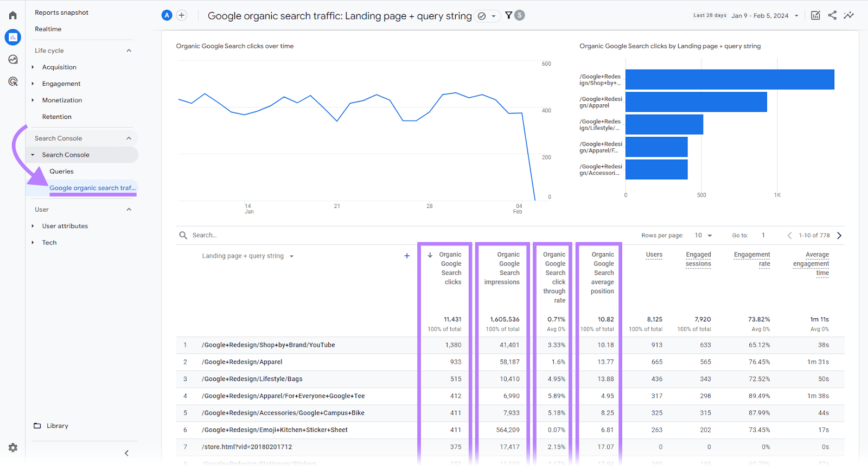Sort by Organic Google Search impressions column

click(x=502, y=268)
